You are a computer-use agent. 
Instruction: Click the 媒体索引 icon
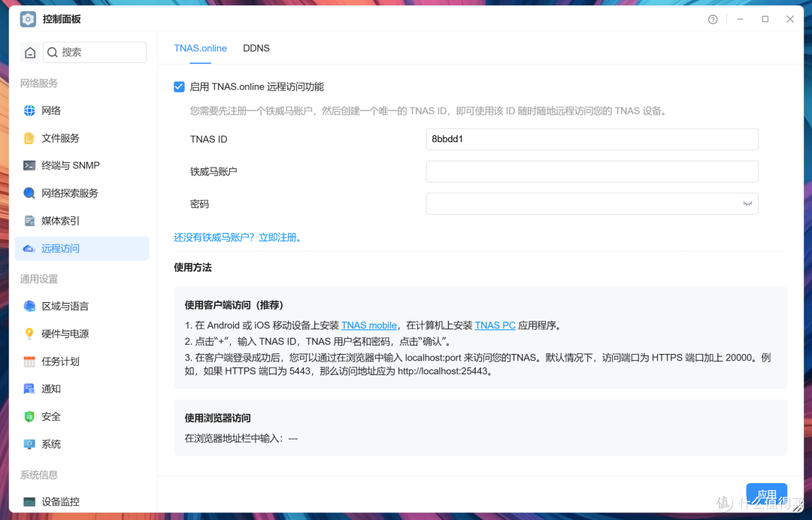[x=29, y=221]
